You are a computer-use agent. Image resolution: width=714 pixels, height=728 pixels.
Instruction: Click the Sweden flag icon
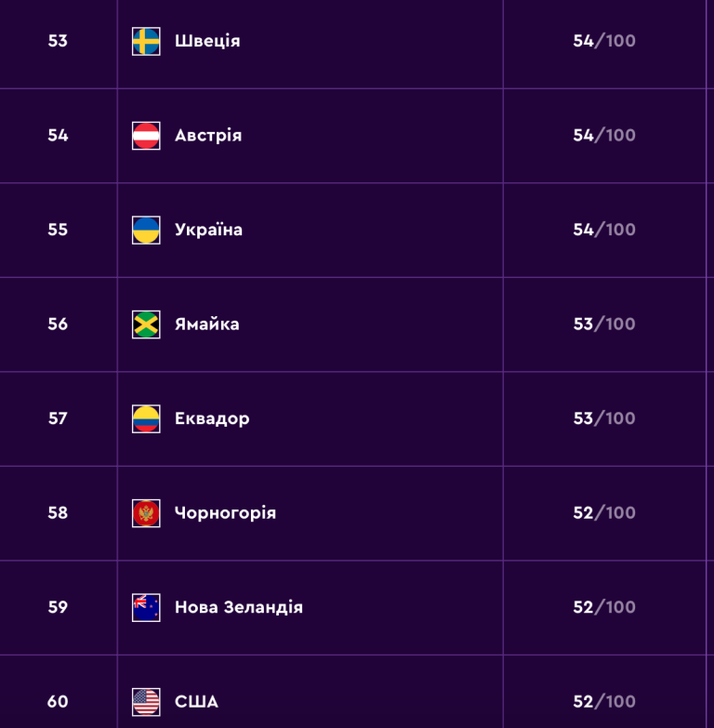coord(146,41)
